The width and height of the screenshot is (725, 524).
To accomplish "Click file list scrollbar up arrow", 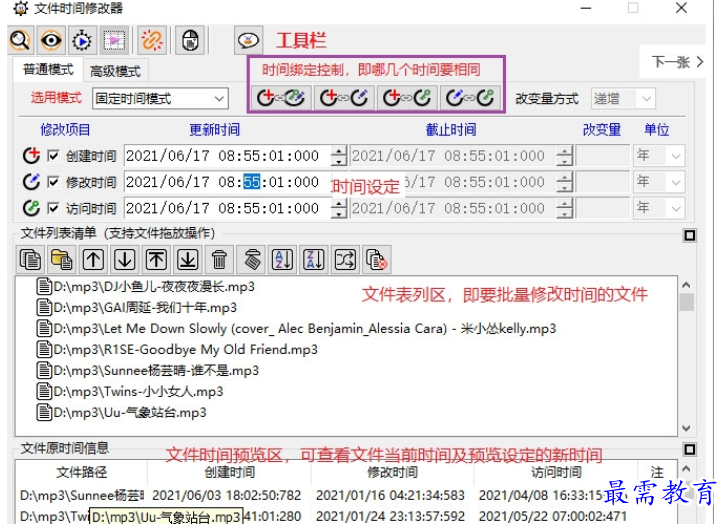I will [x=686, y=285].
